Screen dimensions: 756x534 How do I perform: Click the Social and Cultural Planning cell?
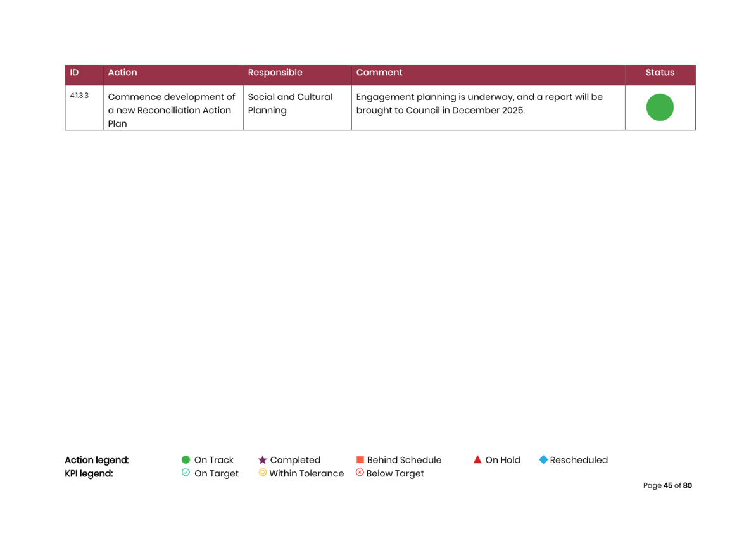[x=289, y=104]
